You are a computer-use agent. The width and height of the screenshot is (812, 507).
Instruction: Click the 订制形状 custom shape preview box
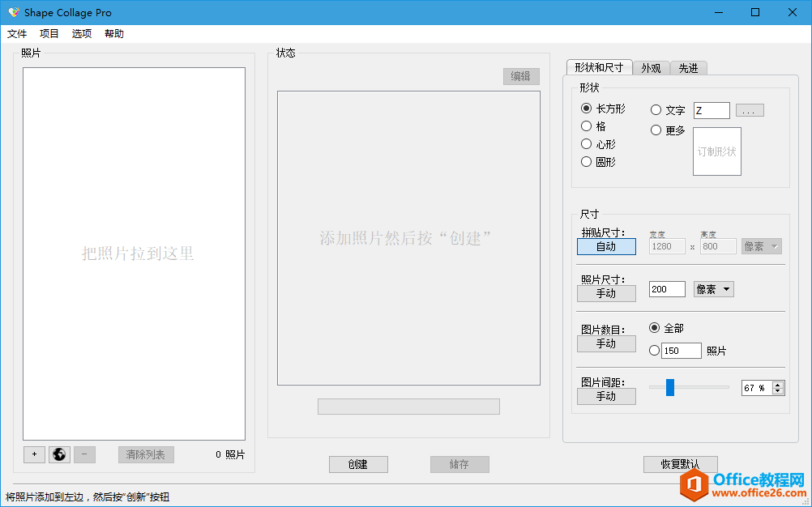click(716, 151)
